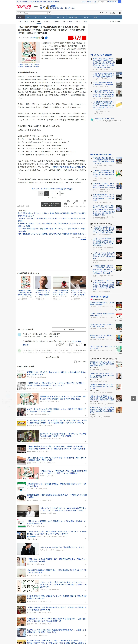Open the ヘルプ link at top
Image resolution: width=138 pixels, height=644 pixels.
[x=94, y=2]
